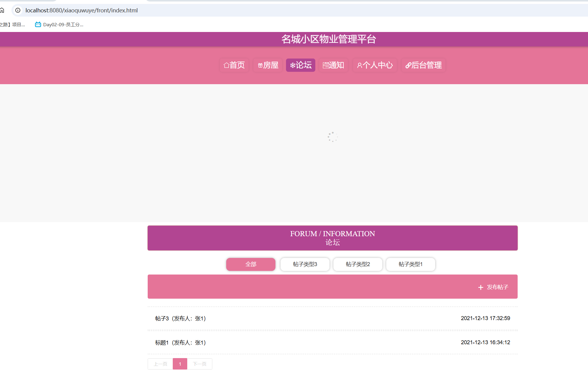This screenshot has width=588, height=378.
Task: Go to previous page with 上一页
Action: [x=160, y=364]
